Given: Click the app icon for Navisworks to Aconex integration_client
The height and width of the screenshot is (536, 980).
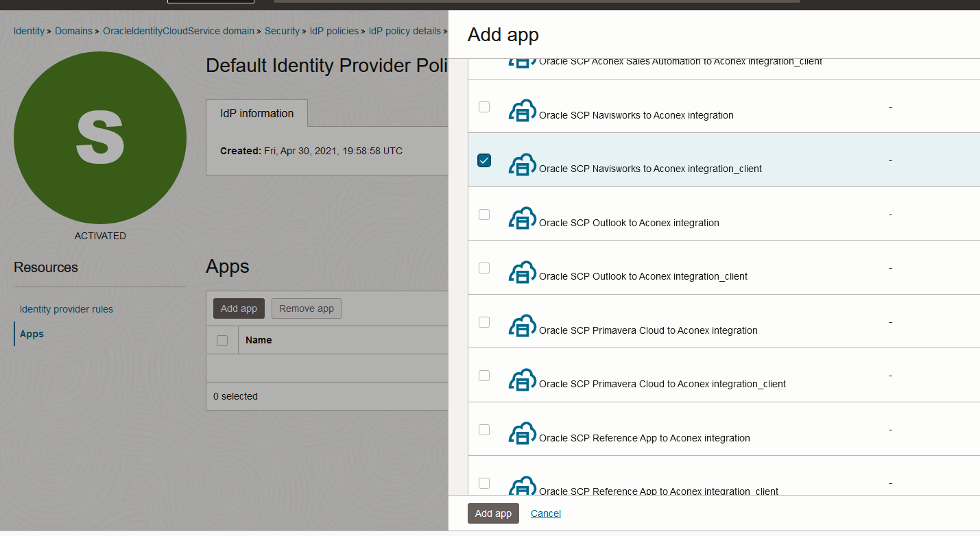Looking at the screenshot, I should (x=522, y=164).
